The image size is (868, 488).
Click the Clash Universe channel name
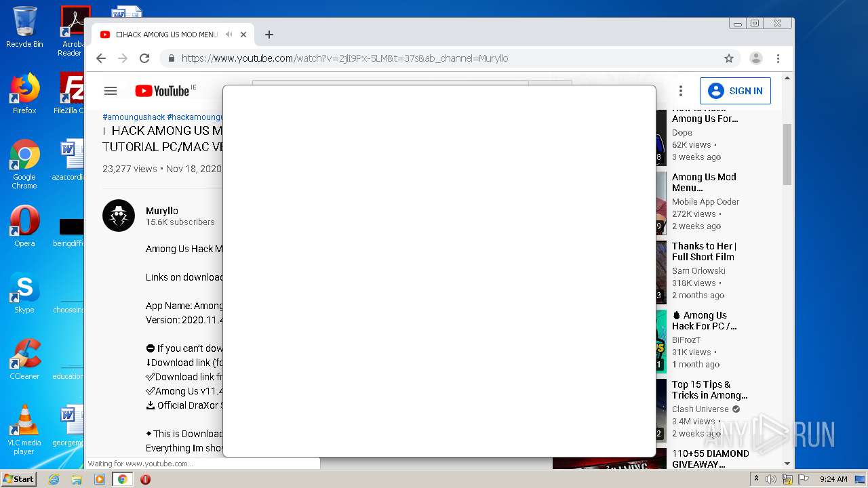pyautogui.click(x=701, y=409)
